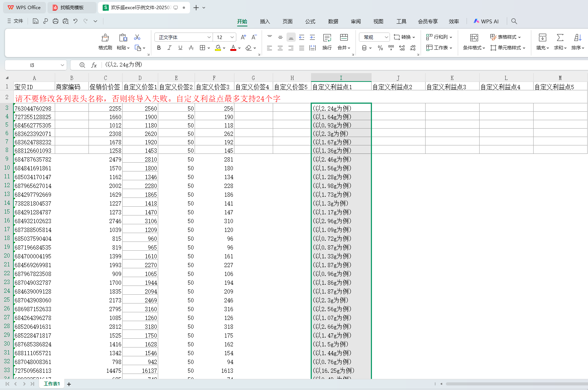
Task: Click the Save icon in quick toolbar
Action: [35, 21]
